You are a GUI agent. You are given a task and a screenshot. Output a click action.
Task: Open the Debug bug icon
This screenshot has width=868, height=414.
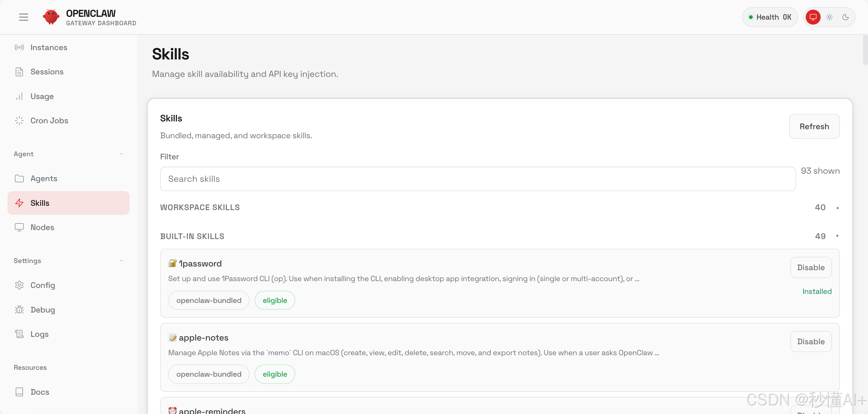pos(19,310)
